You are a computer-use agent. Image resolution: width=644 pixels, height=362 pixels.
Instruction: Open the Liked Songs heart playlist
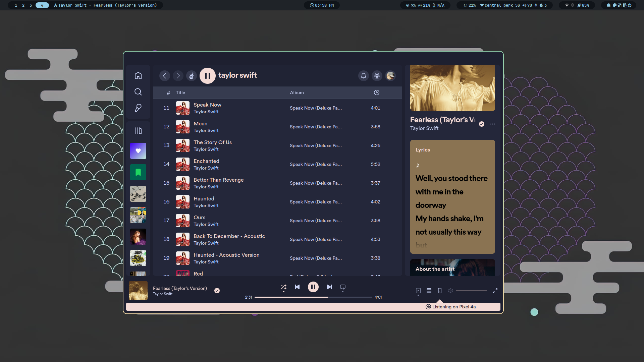138,151
